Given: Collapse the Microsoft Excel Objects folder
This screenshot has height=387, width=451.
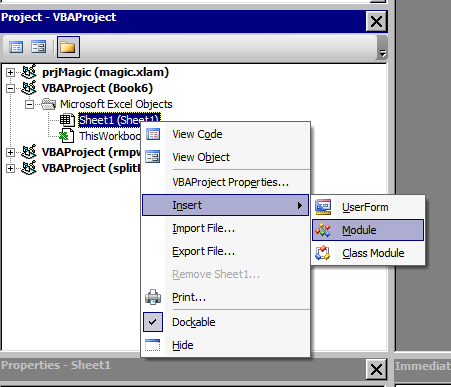Looking at the screenshot, I should coord(29,104).
